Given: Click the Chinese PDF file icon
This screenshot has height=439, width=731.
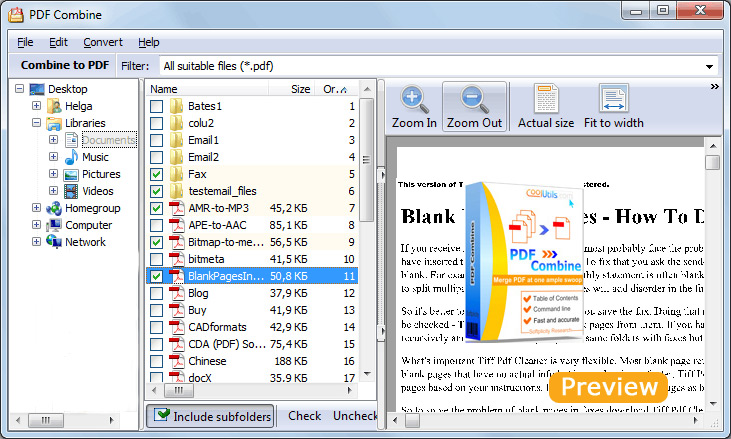Looking at the screenshot, I should 177,361.
